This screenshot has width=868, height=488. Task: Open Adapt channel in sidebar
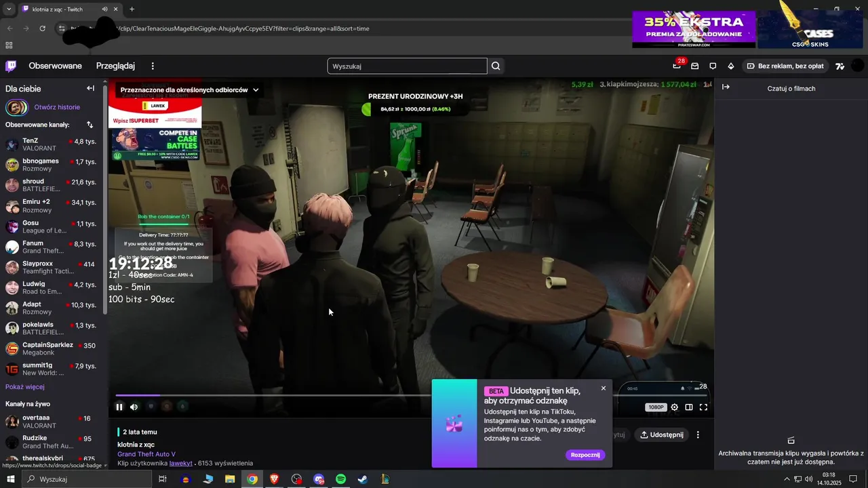coord(52,308)
